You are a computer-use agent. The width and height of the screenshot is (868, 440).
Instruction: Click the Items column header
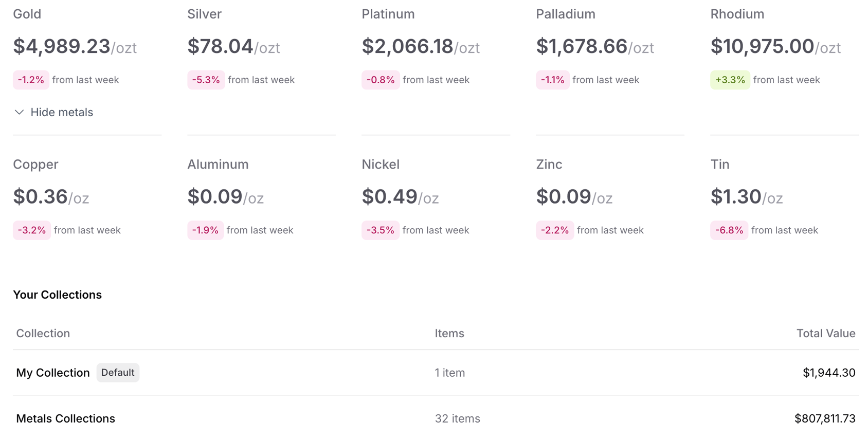(x=449, y=333)
